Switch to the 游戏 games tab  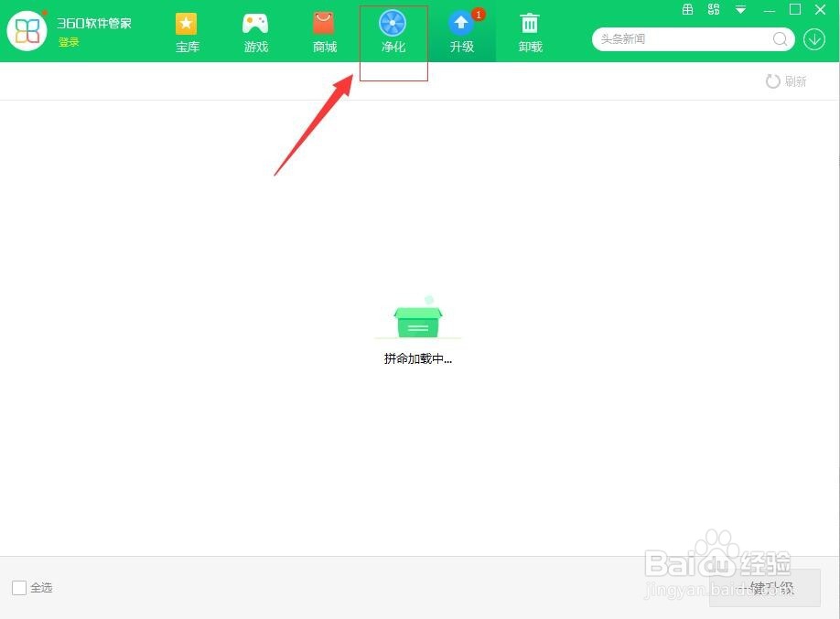255,33
